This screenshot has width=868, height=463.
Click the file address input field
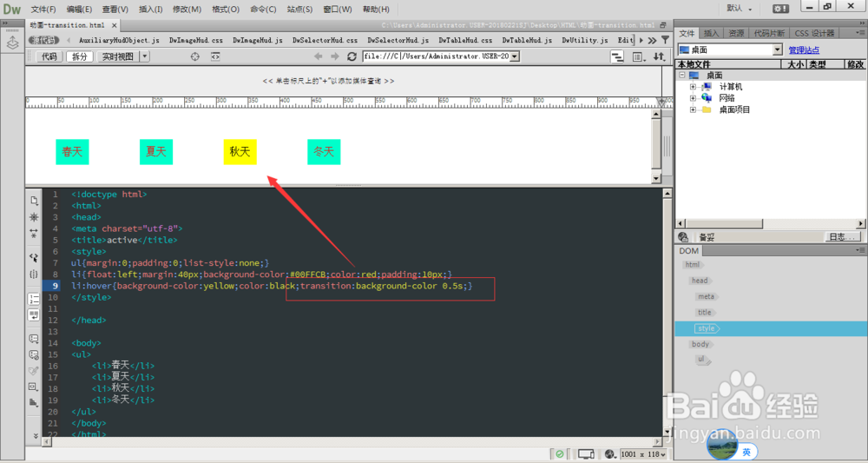tap(437, 56)
